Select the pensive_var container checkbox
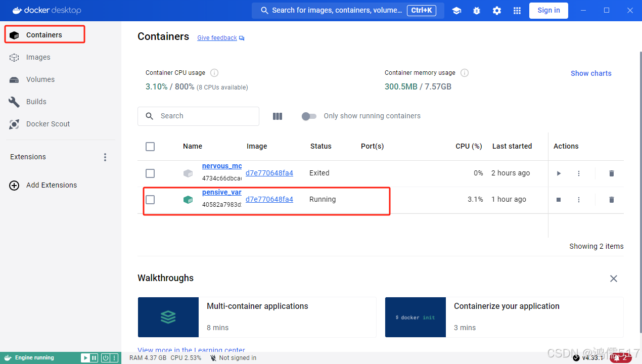Screen dimensions: 642x364 coord(150,200)
